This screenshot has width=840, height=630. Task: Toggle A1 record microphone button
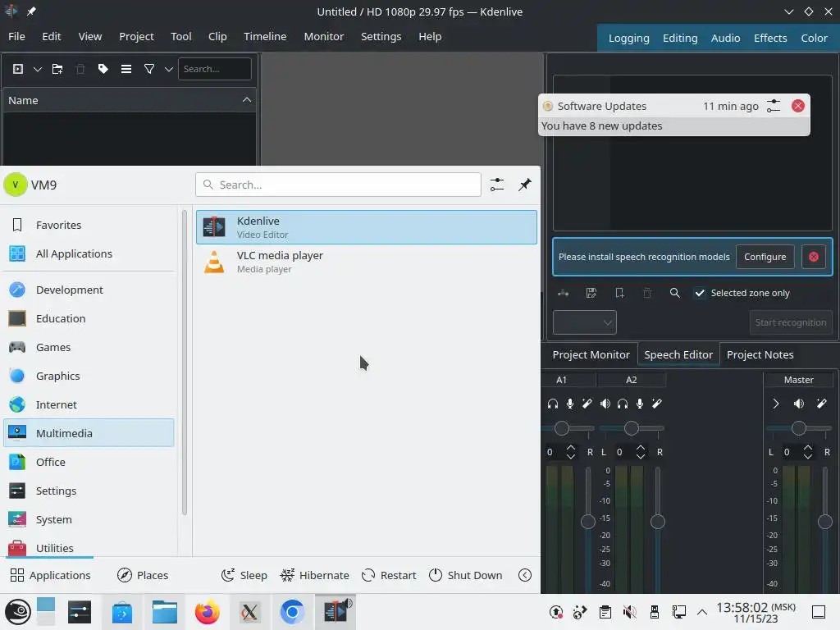coord(570,404)
